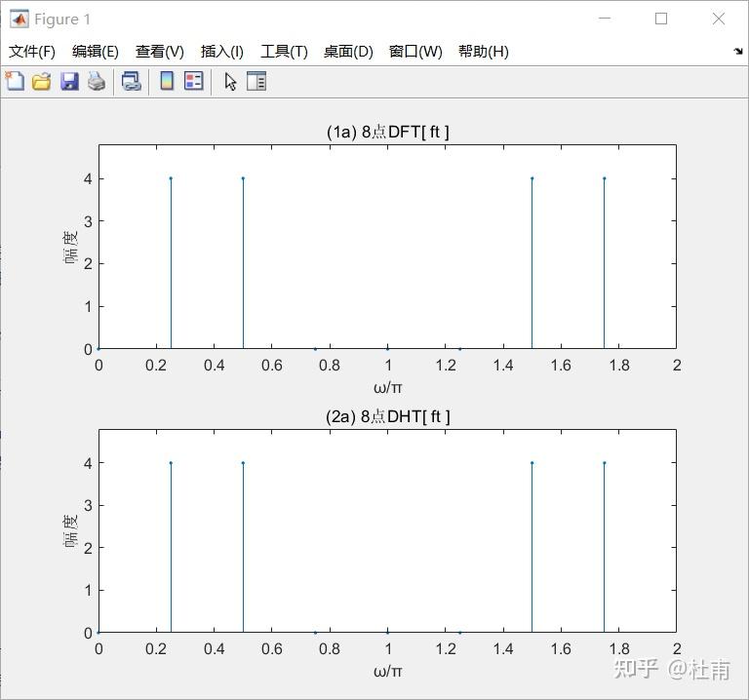Viewport: 749px width, 700px height.
Task: Click the title '(2a) 8点DHT[ ft ]'
Action: pyautogui.click(x=388, y=416)
